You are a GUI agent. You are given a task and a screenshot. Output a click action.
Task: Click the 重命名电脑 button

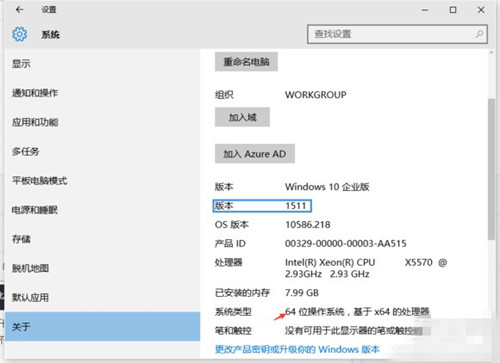(x=246, y=62)
